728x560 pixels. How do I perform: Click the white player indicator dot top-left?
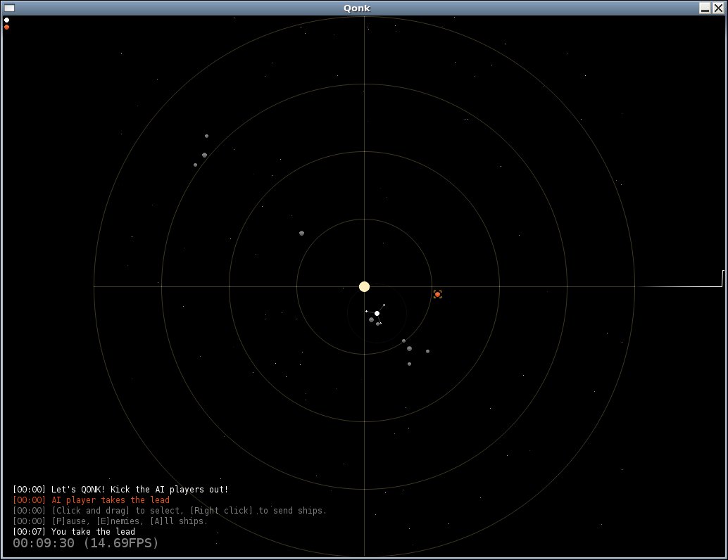tap(6, 20)
